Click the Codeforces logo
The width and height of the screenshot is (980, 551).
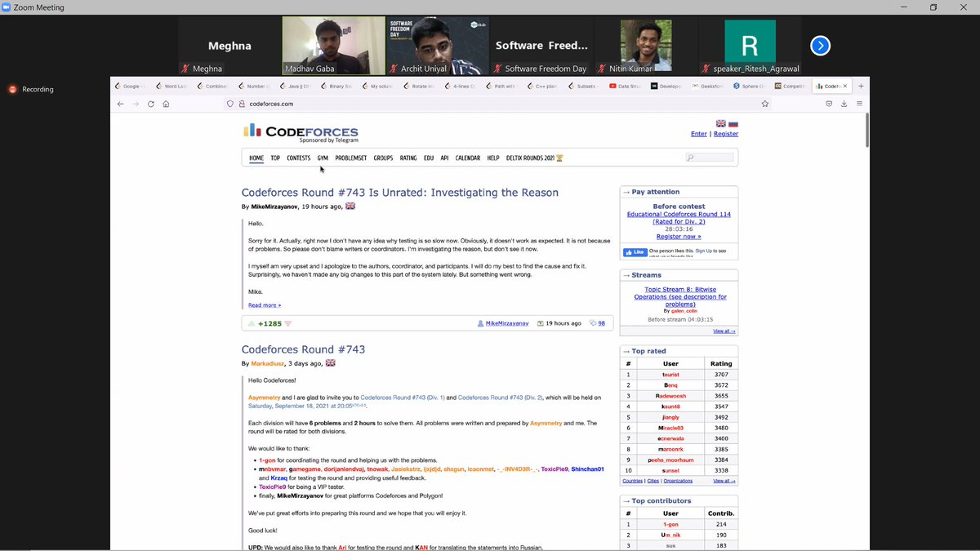301,133
